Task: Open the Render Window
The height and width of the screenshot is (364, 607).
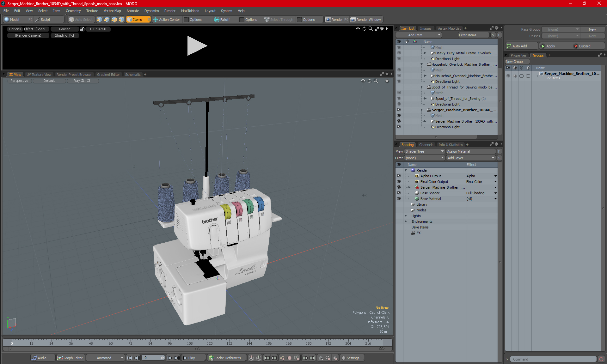Action: [366, 20]
